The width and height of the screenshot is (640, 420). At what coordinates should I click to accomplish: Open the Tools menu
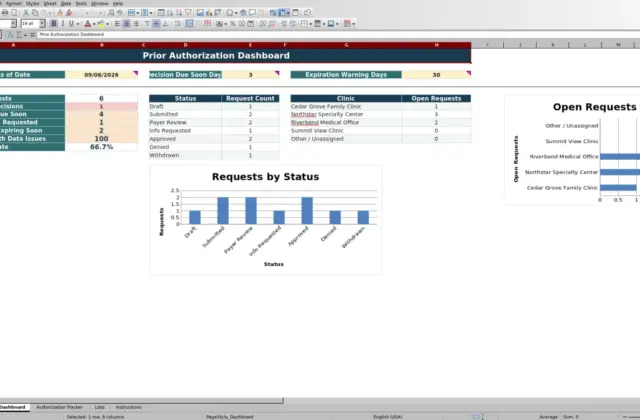tap(81, 3)
